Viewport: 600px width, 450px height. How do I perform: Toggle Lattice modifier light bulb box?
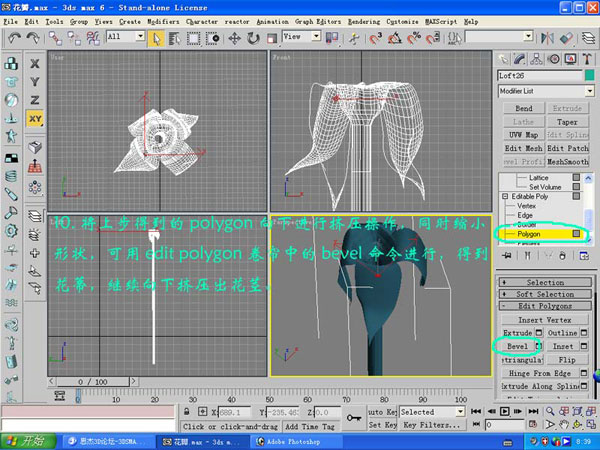coord(576,177)
